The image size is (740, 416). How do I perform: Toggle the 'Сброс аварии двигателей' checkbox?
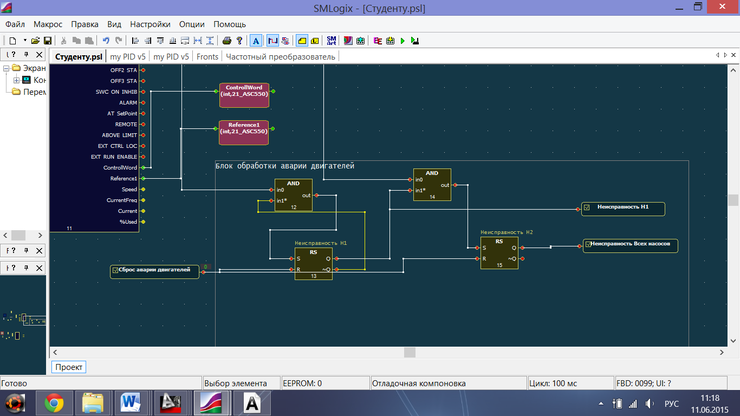point(116,270)
